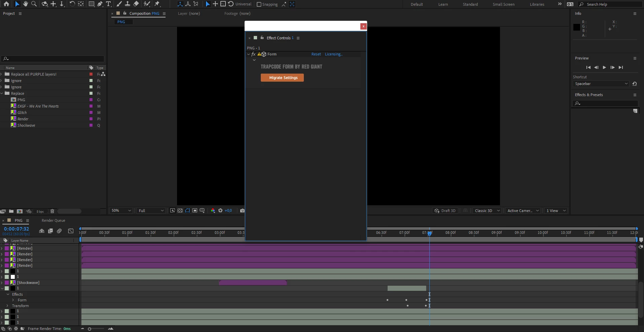Open the 1 View layout dropdown

[x=556, y=211]
